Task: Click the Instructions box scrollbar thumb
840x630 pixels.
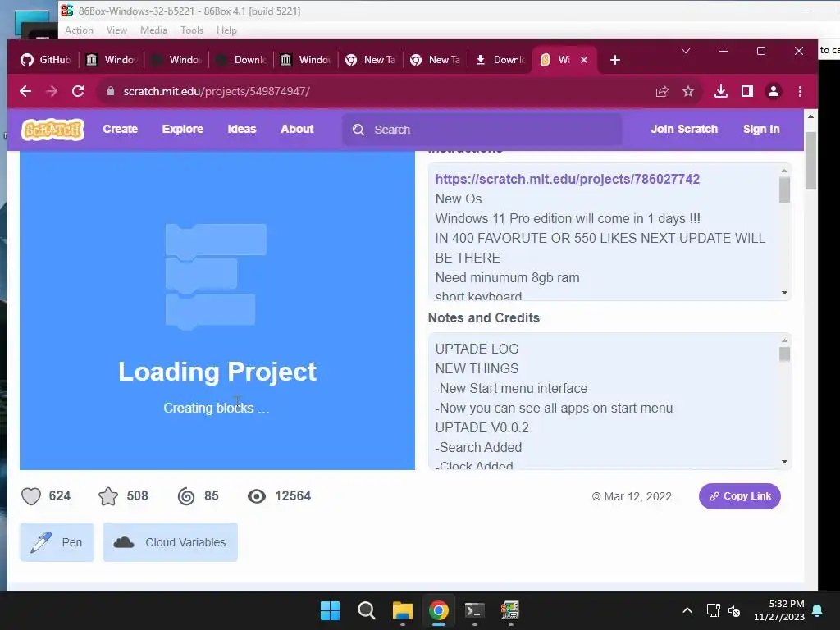Action: pyautogui.click(x=785, y=190)
